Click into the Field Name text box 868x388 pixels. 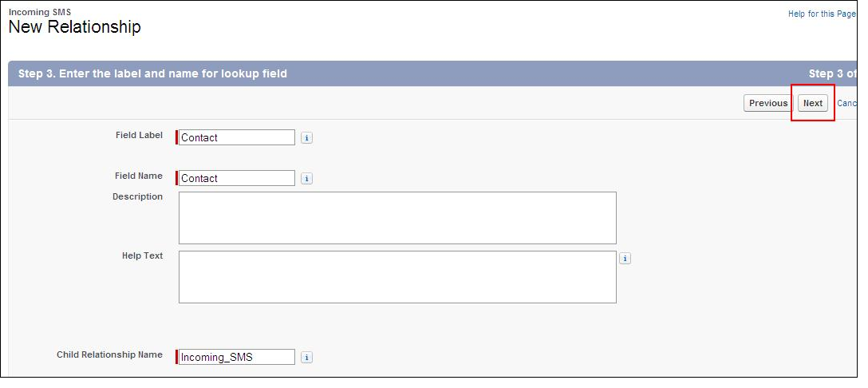pyautogui.click(x=237, y=179)
